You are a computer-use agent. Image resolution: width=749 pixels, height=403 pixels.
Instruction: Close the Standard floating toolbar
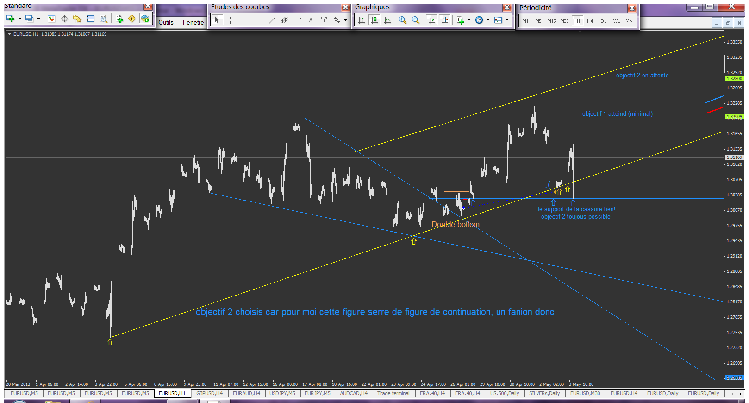[x=148, y=7]
